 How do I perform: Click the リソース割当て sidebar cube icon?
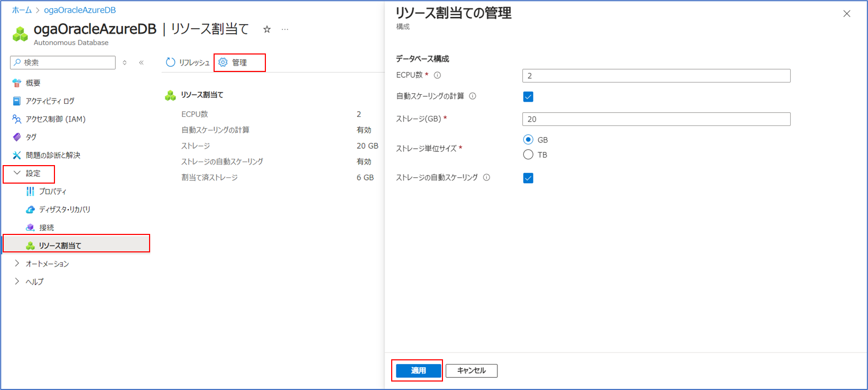tap(30, 246)
